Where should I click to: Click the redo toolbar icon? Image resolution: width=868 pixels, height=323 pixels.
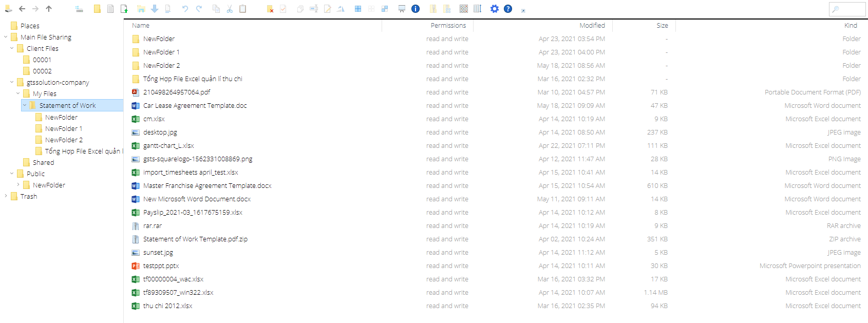(199, 9)
